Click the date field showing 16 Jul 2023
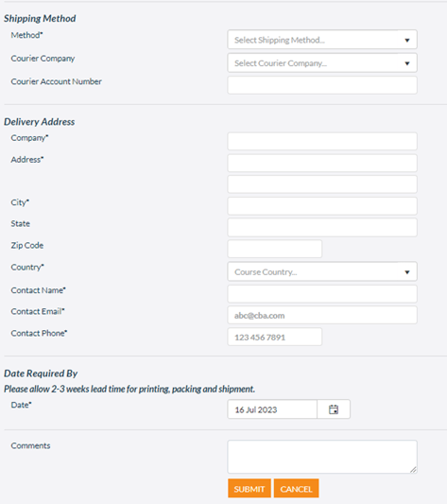Image resolution: width=447 pixels, height=504 pixels. tap(272, 409)
